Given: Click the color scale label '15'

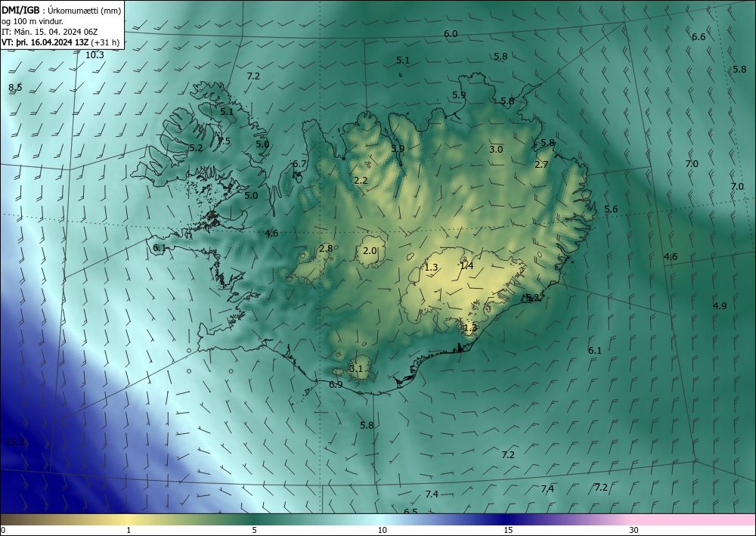Looking at the screenshot, I should point(508,531).
